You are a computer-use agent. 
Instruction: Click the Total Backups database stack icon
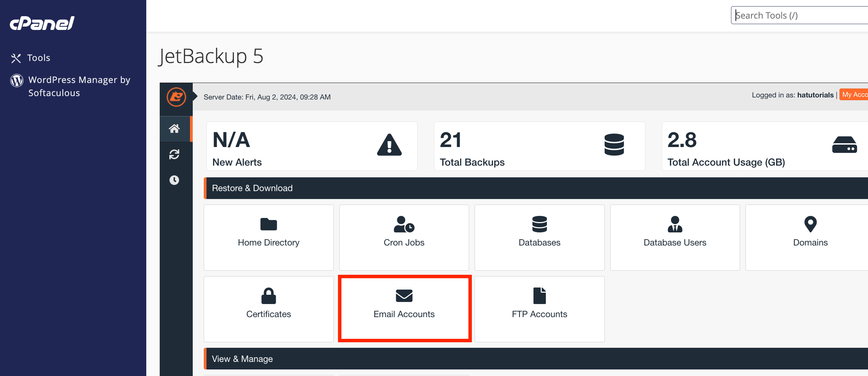click(614, 145)
